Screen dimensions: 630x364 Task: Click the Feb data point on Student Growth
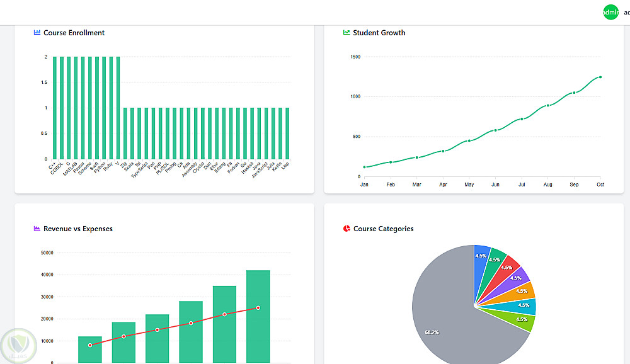pyautogui.click(x=391, y=162)
